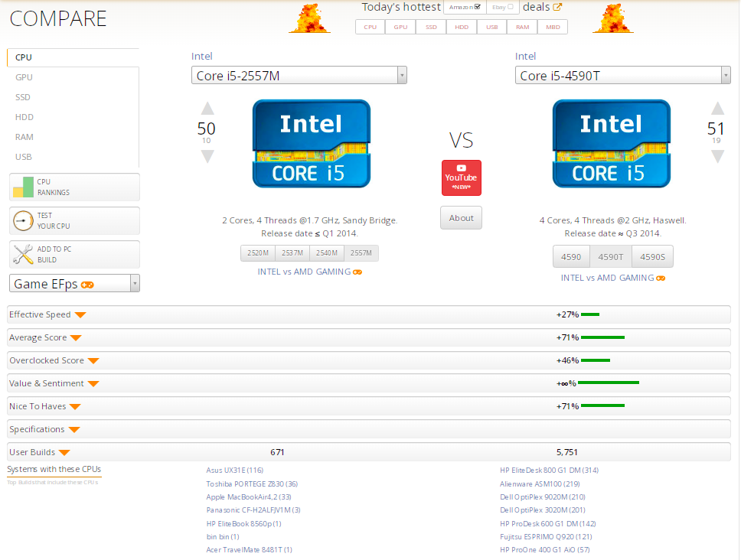Open the CPU hottest deals tab
Viewport: 741px width, 560px height.
coord(370,27)
